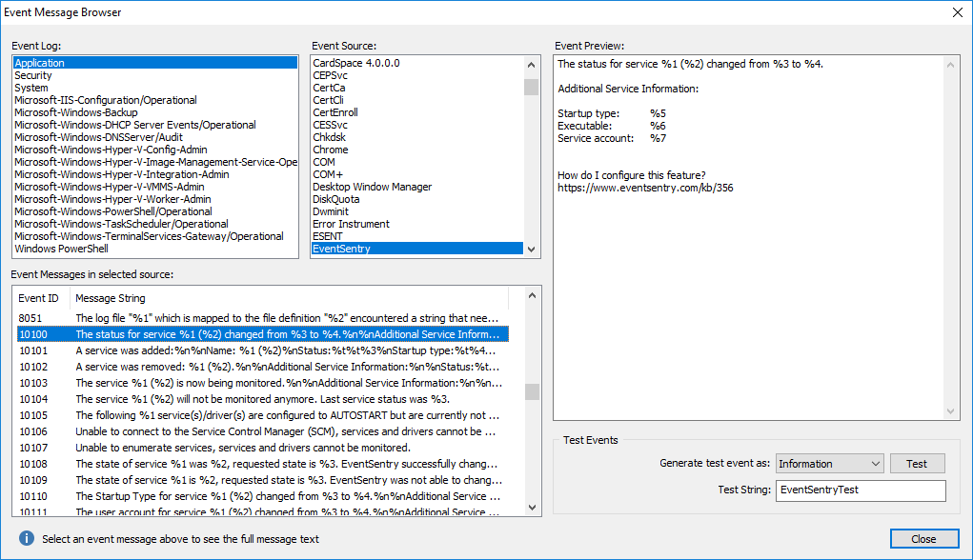Select Windows PowerShell event log

click(x=154, y=249)
